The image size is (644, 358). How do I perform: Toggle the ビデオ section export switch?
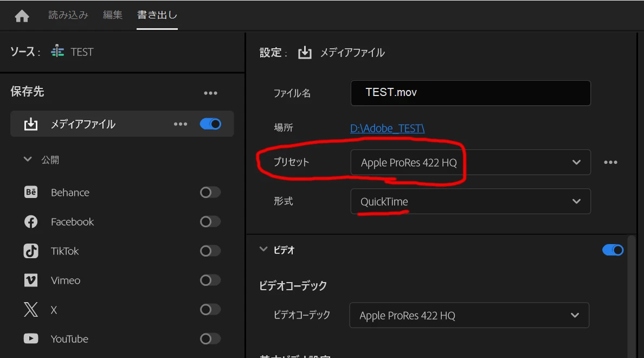pos(613,250)
